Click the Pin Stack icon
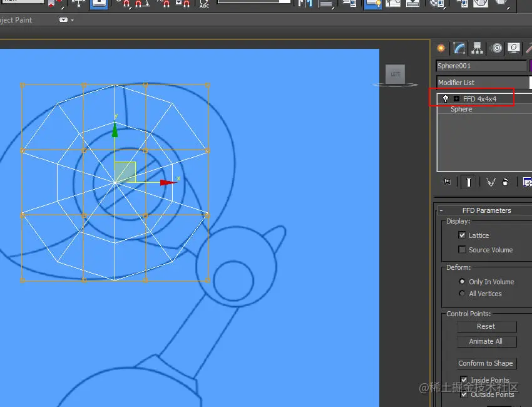 (446, 182)
